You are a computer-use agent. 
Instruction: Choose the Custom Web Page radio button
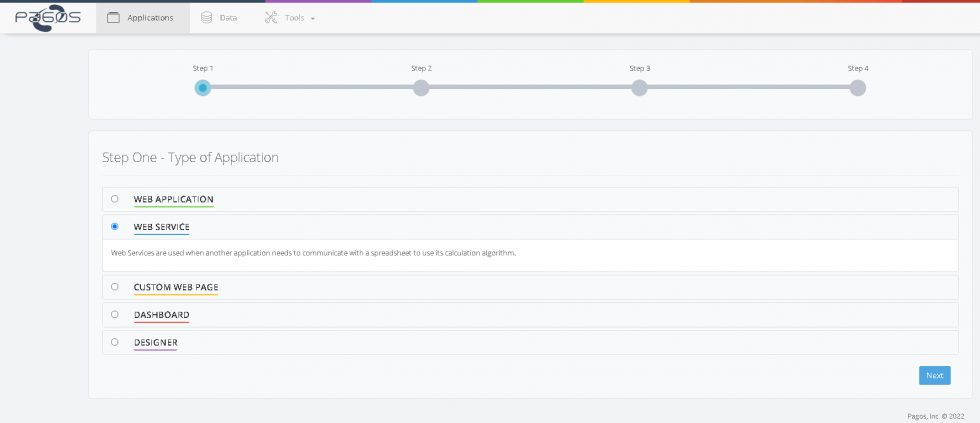click(115, 287)
